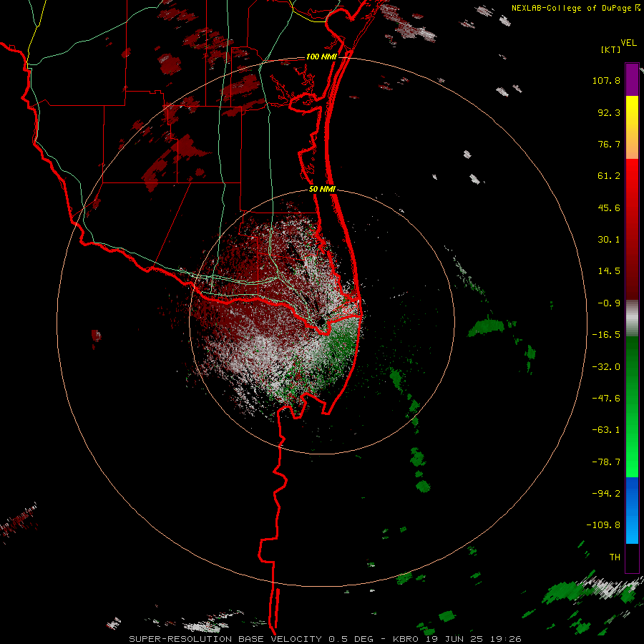Click the 100 NMI range ring label
This screenshot has width=644, height=644.
click(321, 57)
